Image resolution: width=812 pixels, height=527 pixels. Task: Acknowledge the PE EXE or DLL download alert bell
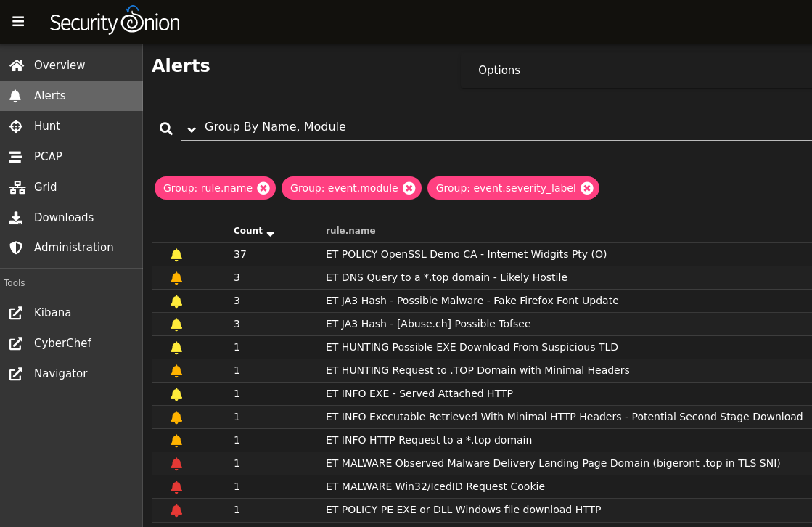point(176,510)
